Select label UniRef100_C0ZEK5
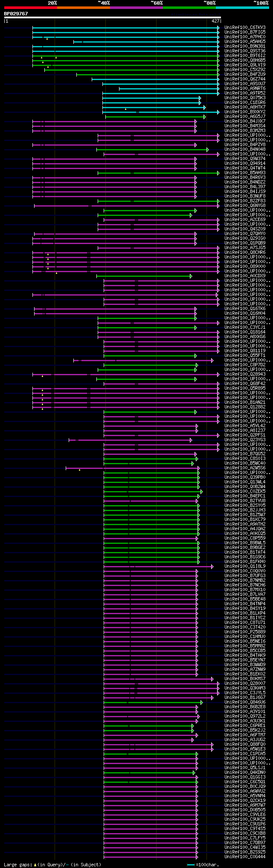273x868 pixels. tap(245, 491)
